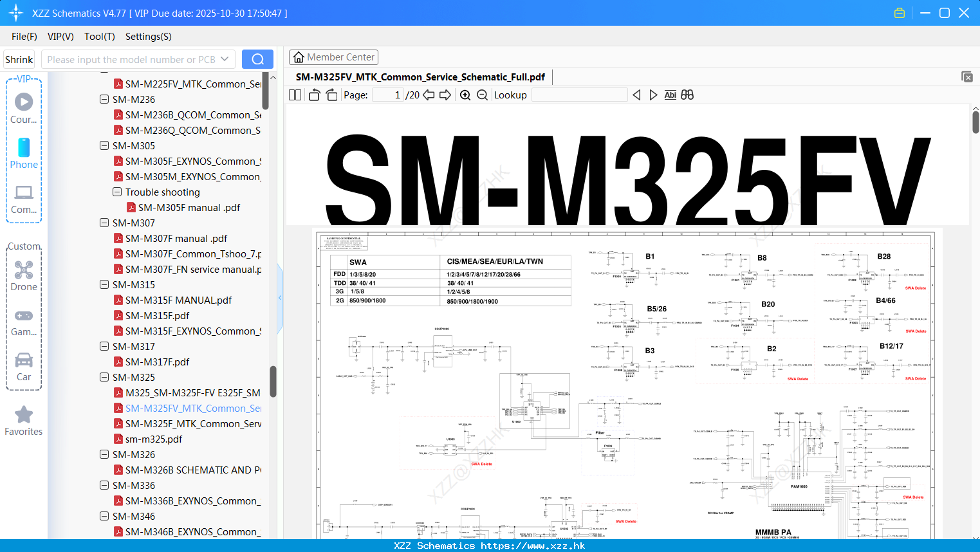
Task: Open the Drone category
Action: click(24, 276)
